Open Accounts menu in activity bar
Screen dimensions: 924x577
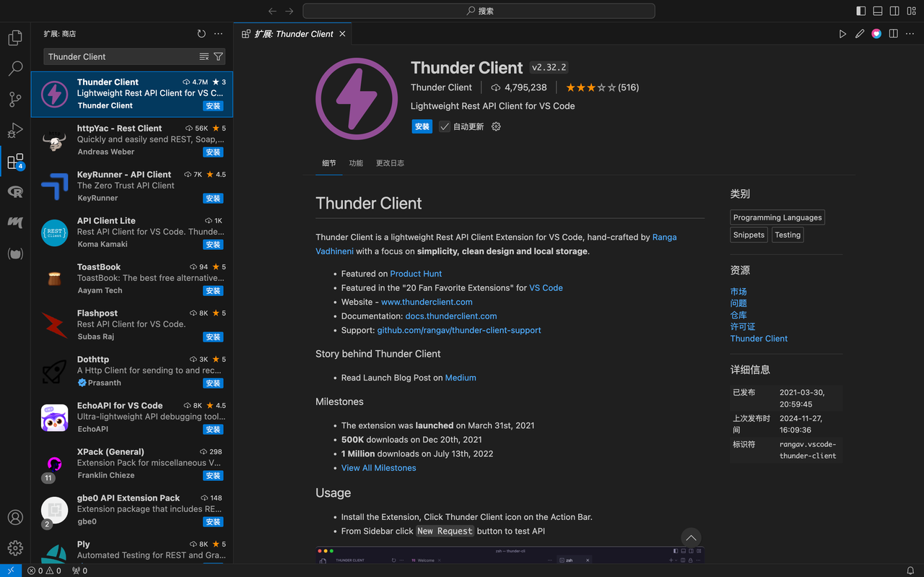15,517
